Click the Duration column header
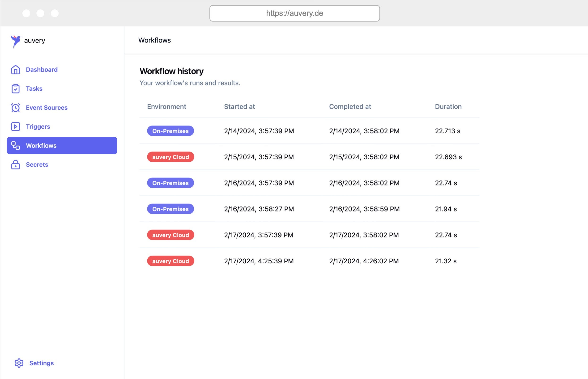588x379 pixels. (448, 107)
